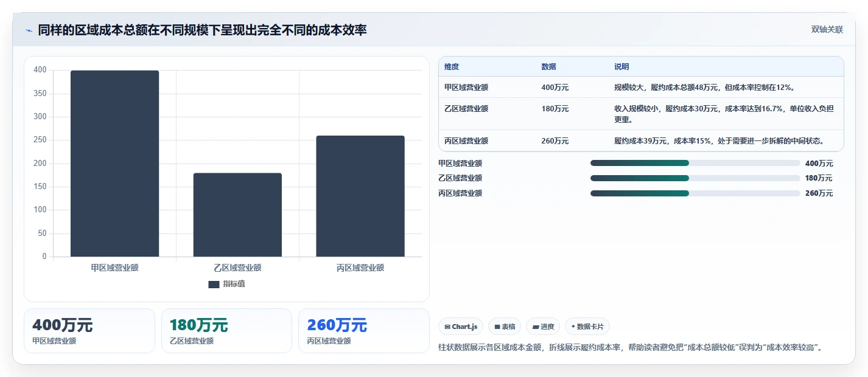Select the 数据卡片 chip
This screenshot has width=868, height=377.
click(587, 327)
